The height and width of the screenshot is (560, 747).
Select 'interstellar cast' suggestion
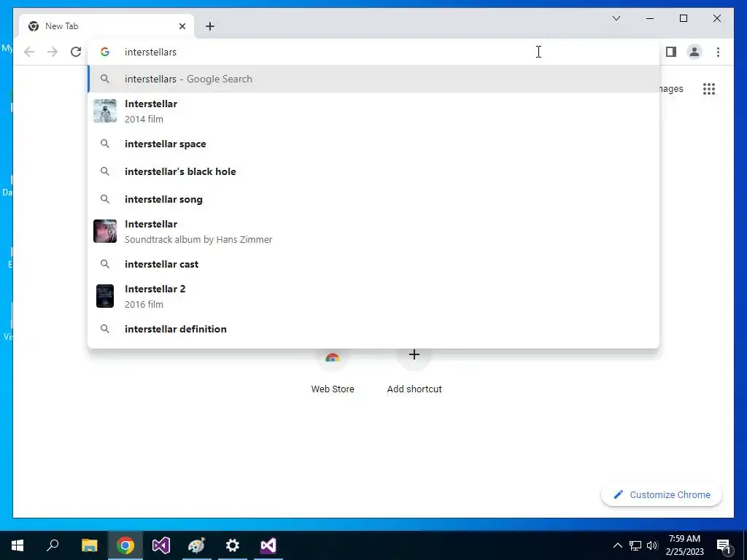(374, 264)
